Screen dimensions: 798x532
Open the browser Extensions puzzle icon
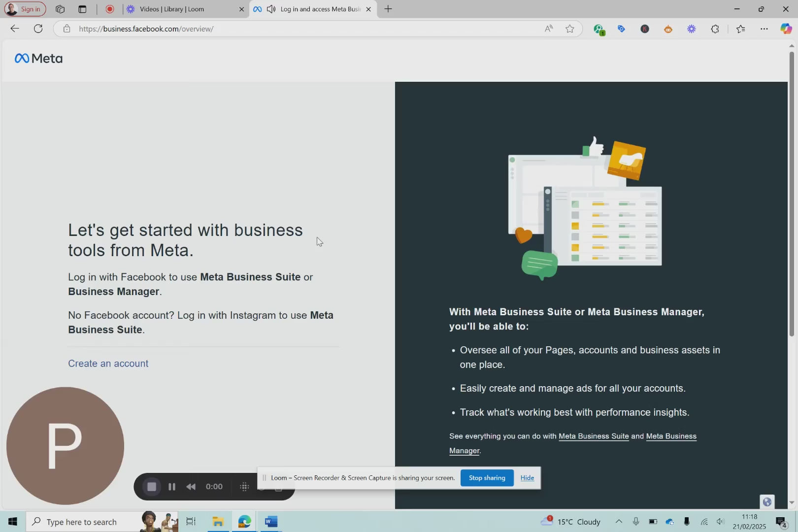coord(715,29)
